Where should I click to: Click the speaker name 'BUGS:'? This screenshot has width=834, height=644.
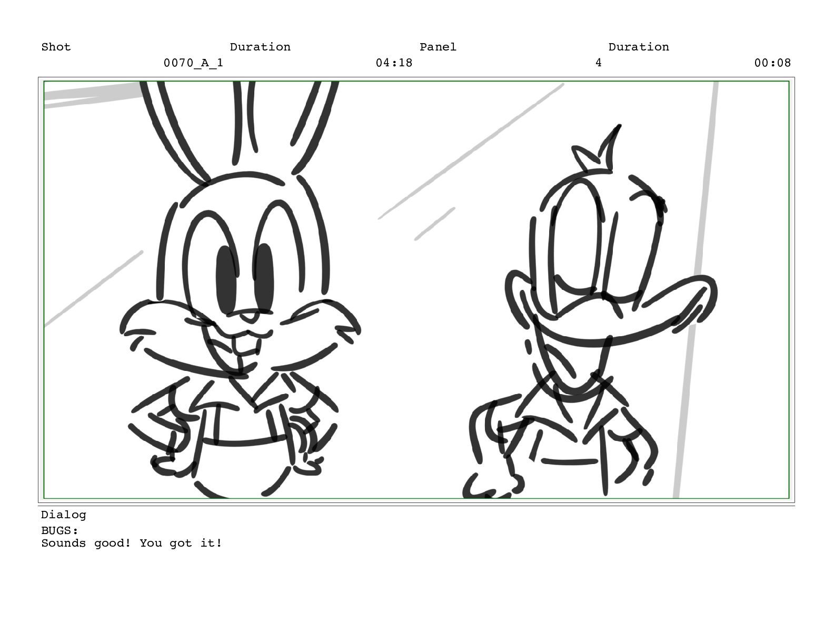pyautogui.click(x=59, y=530)
